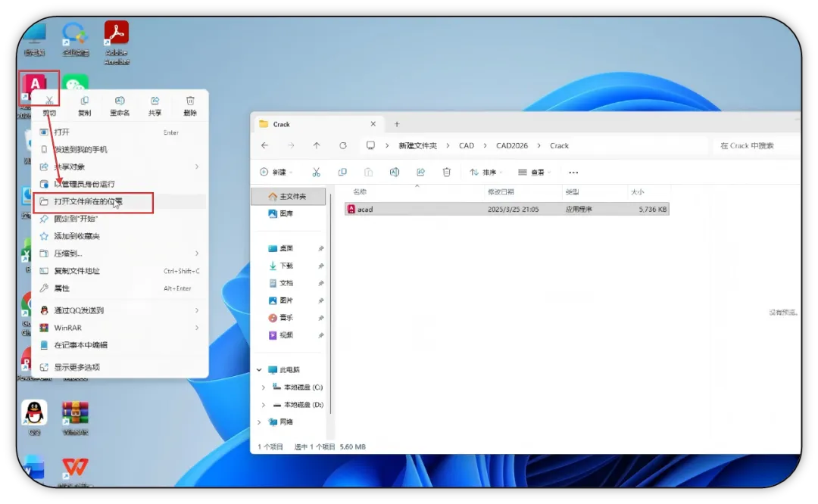Expand the WinRAR submenu arrow
This screenshot has height=504, width=818.
(x=197, y=328)
